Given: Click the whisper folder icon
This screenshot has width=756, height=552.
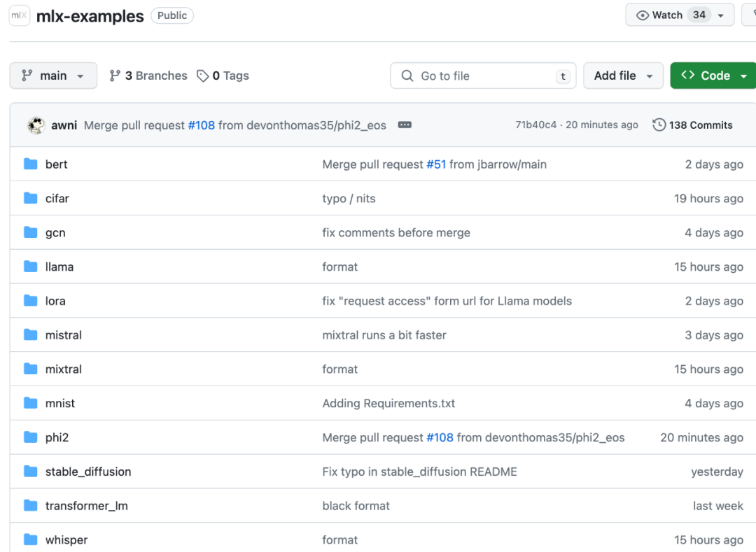Looking at the screenshot, I should [30, 539].
